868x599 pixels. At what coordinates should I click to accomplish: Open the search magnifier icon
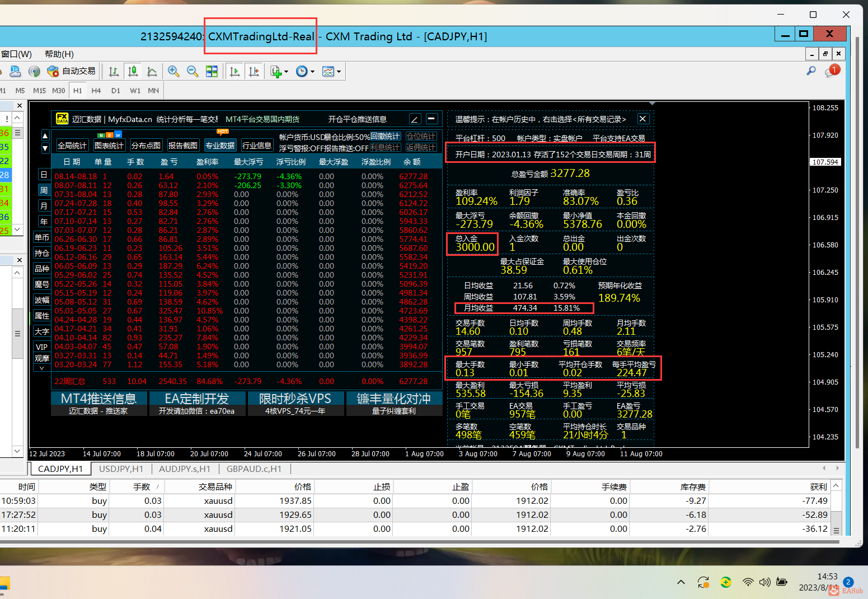click(811, 71)
